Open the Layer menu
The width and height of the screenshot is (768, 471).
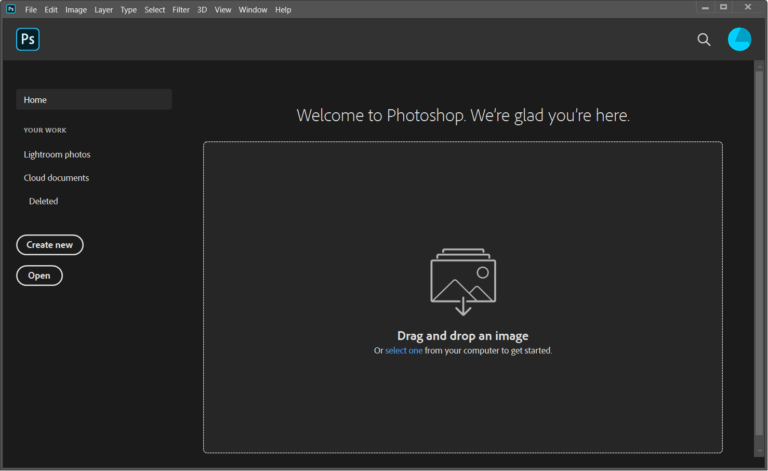[x=103, y=10]
